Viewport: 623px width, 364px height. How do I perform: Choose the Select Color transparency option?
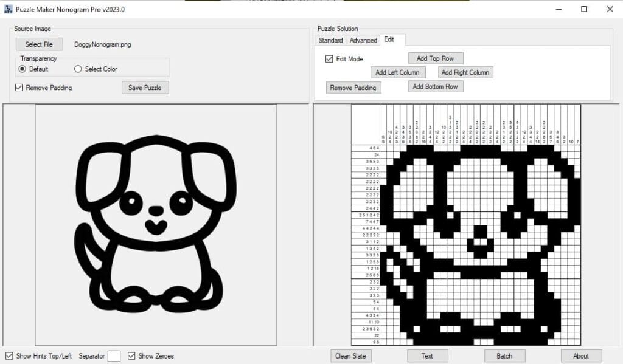pyautogui.click(x=78, y=69)
